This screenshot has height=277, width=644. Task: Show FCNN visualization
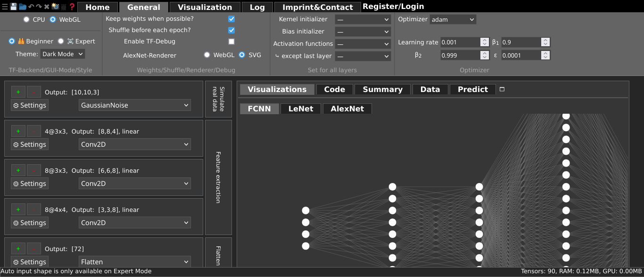[x=259, y=109]
